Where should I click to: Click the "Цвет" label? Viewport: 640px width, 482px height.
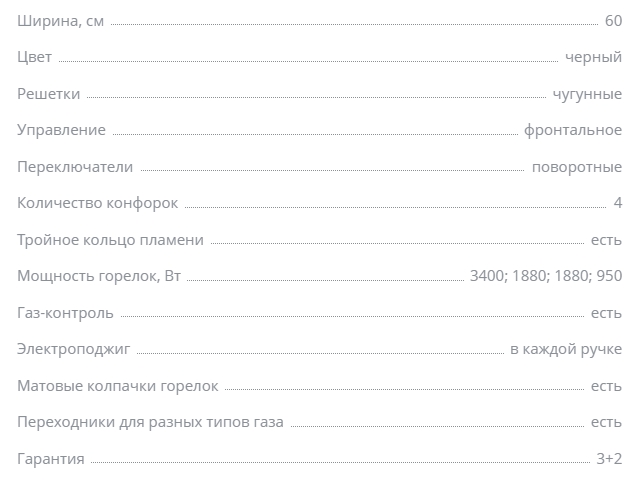tap(35, 58)
